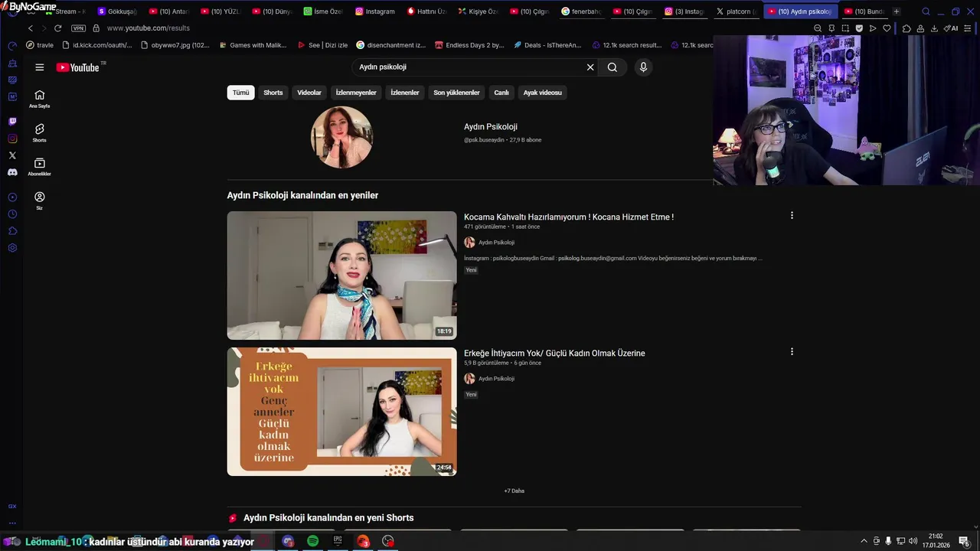Image resolution: width=980 pixels, height=551 pixels.
Task: Toggle the VPN badge in address bar
Action: click(x=78, y=28)
